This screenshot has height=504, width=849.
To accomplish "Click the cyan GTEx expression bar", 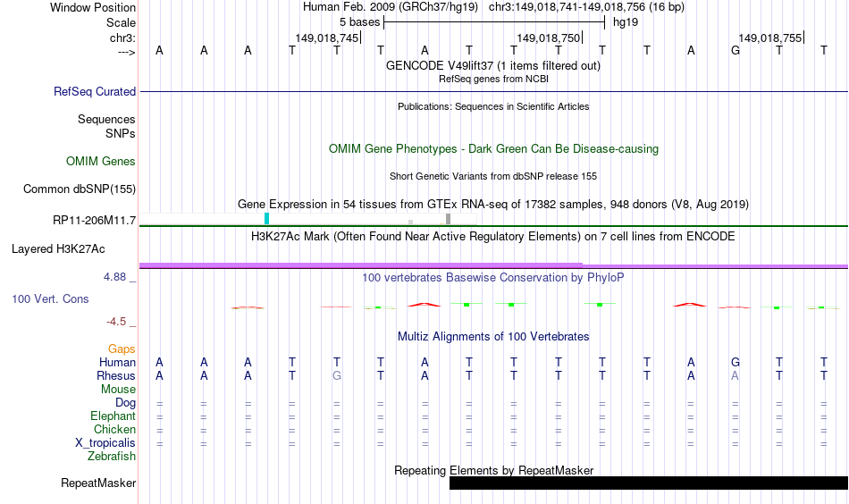I will click(x=266, y=219).
